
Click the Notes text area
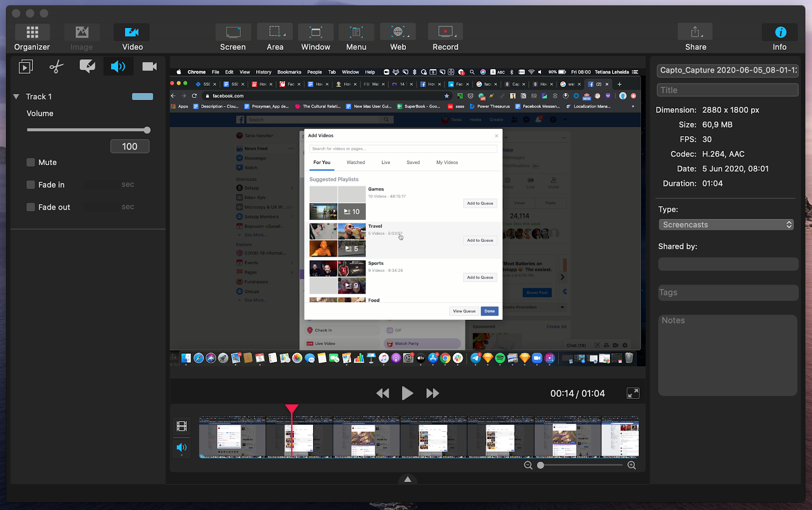(728, 356)
